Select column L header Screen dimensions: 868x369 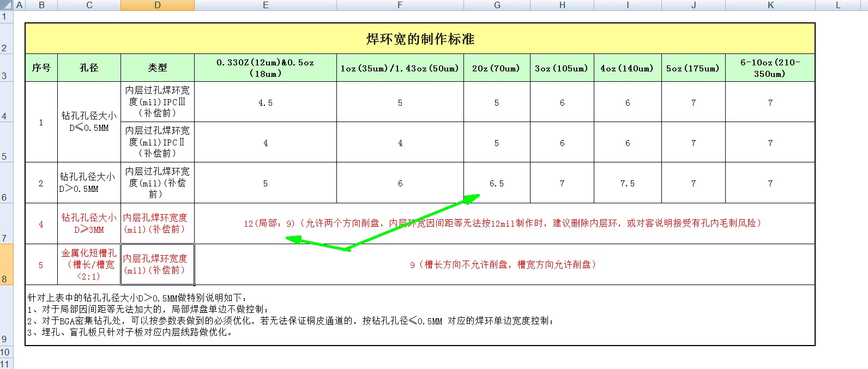pyautogui.click(x=839, y=5)
